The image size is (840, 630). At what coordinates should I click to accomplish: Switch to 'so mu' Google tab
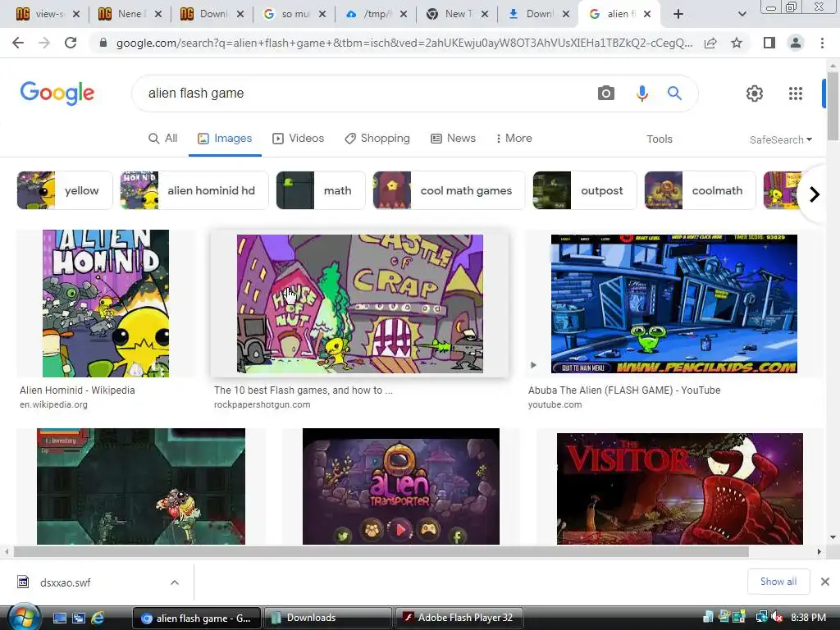(x=294, y=14)
